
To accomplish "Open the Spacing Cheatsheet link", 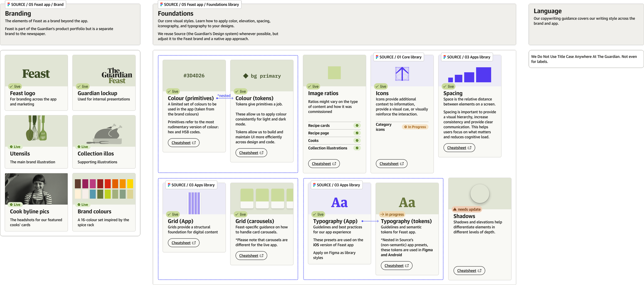I will (459, 148).
